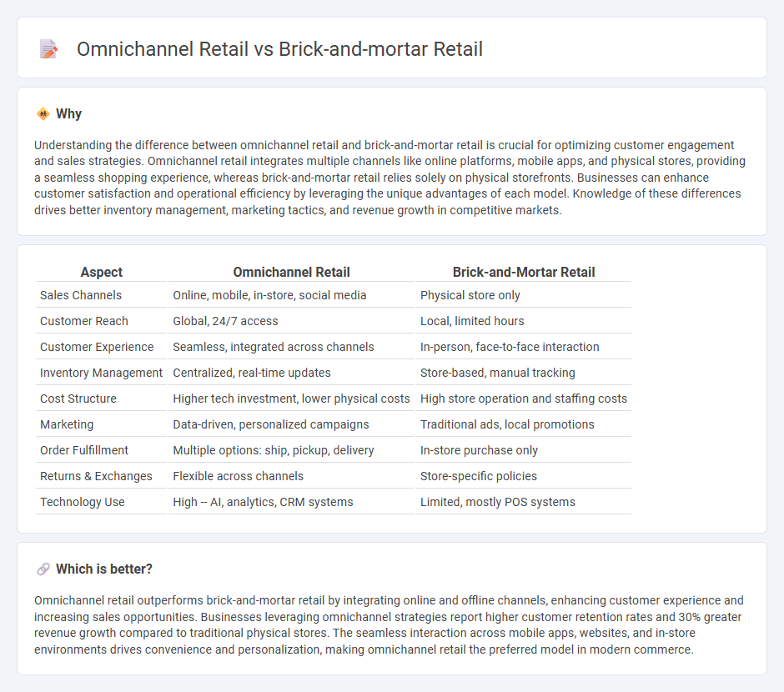The width and height of the screenshot is (784, 692).
Task: Click the Aspect column header
Action: coord(102,272)
